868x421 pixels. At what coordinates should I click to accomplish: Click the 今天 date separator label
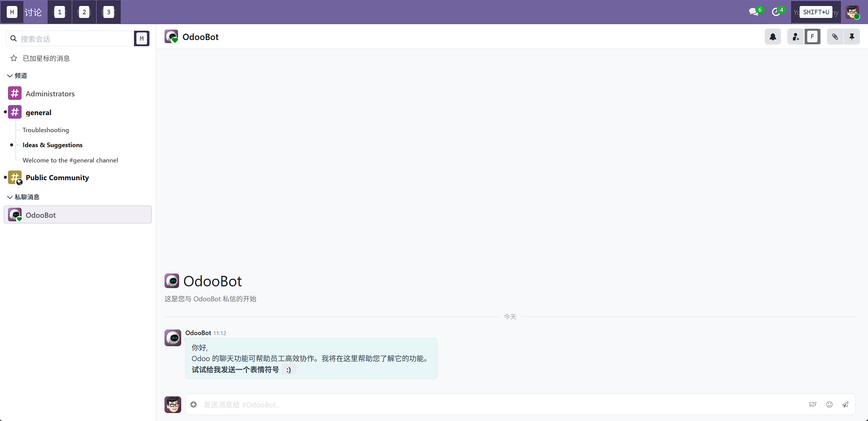[510, 317]
